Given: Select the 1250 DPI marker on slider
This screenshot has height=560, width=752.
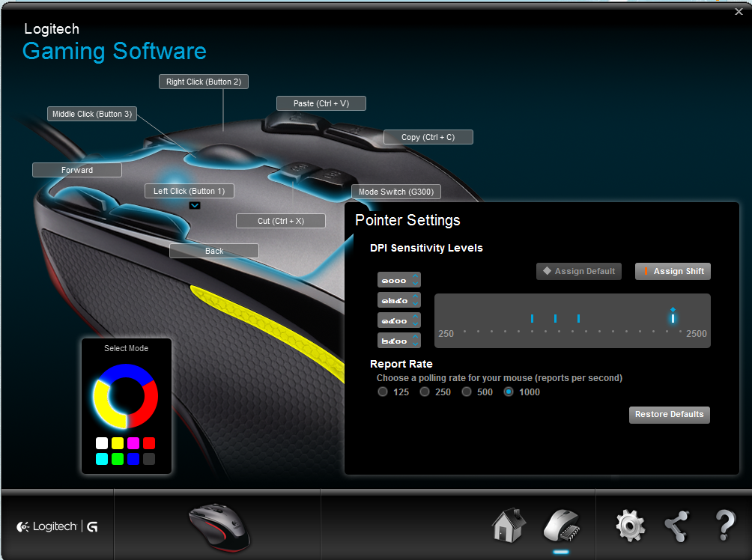Looking at the screenshot, I should point(555,318).
